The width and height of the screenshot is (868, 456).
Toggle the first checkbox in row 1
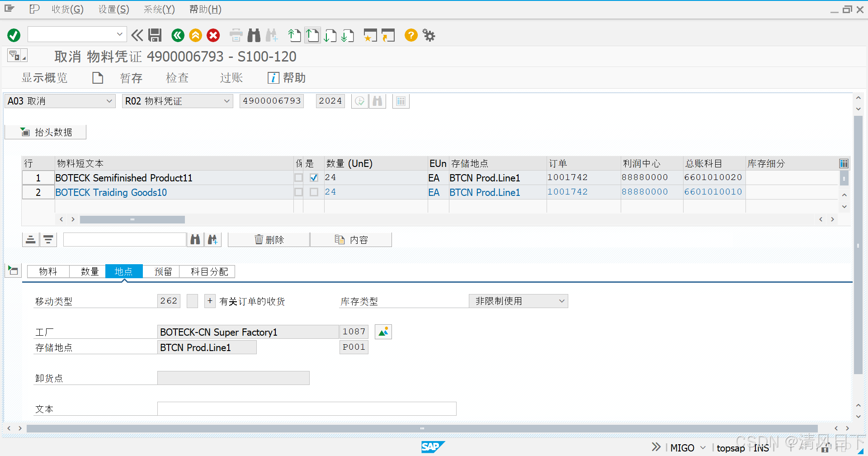point(298,178)
